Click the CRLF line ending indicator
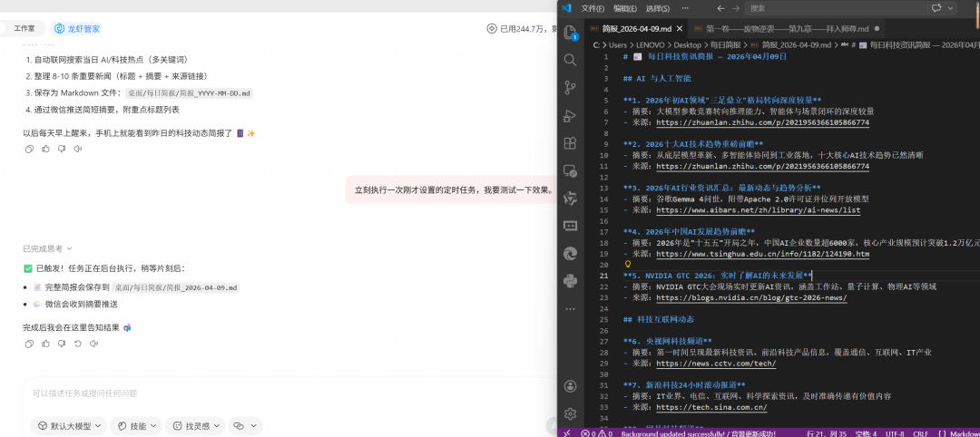 tap(921, 433)
